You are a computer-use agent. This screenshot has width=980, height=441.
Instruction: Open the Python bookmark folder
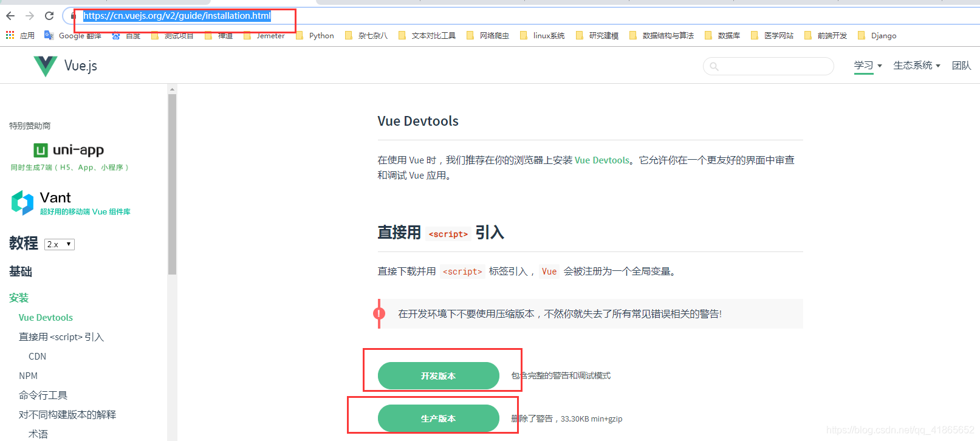[x=315, y=36]
